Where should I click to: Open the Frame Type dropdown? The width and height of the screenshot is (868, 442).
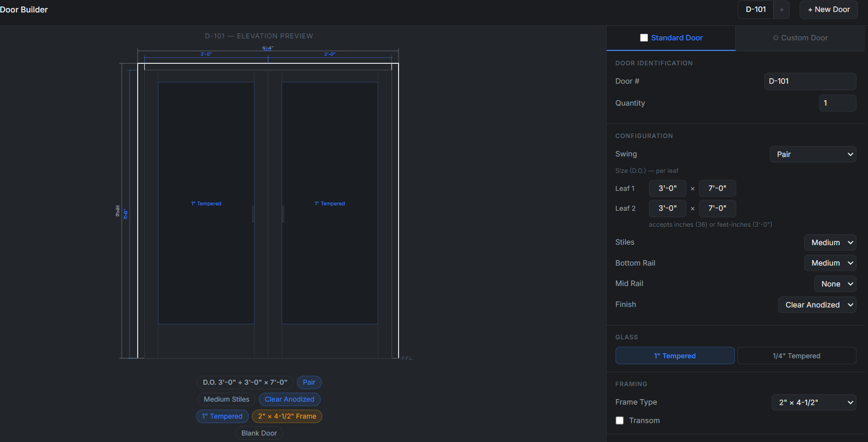(814, 403)
